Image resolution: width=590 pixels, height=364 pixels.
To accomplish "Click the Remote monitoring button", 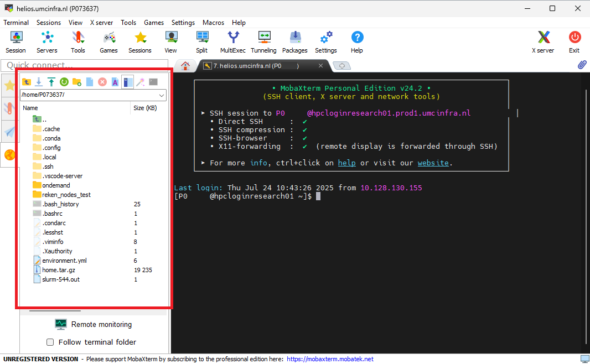I will pos(94,324).
